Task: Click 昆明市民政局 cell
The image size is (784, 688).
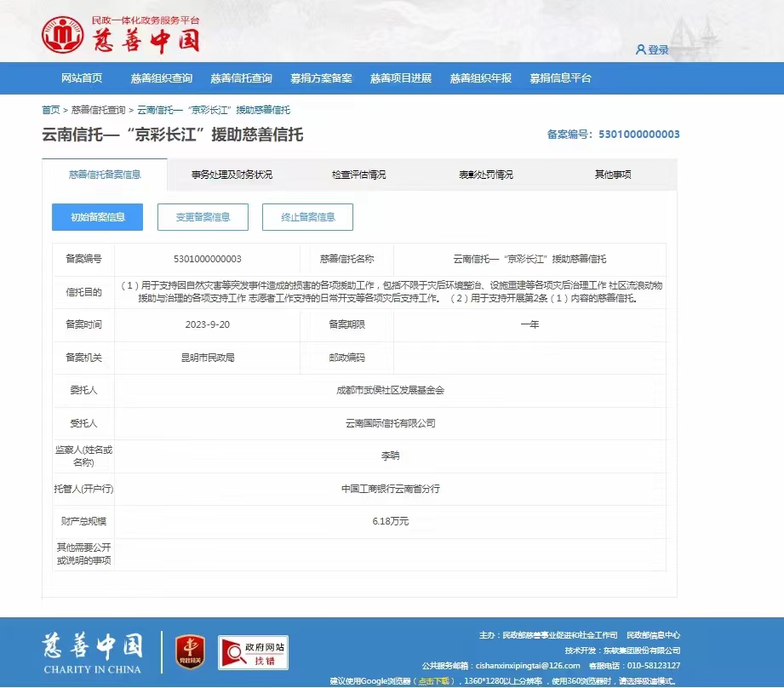Action: (x=208, y=358)
